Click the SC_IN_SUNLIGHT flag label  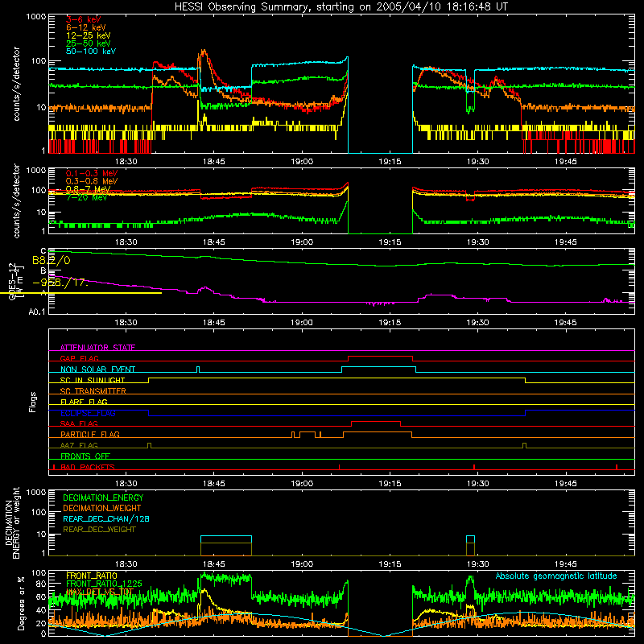[93, 380]
